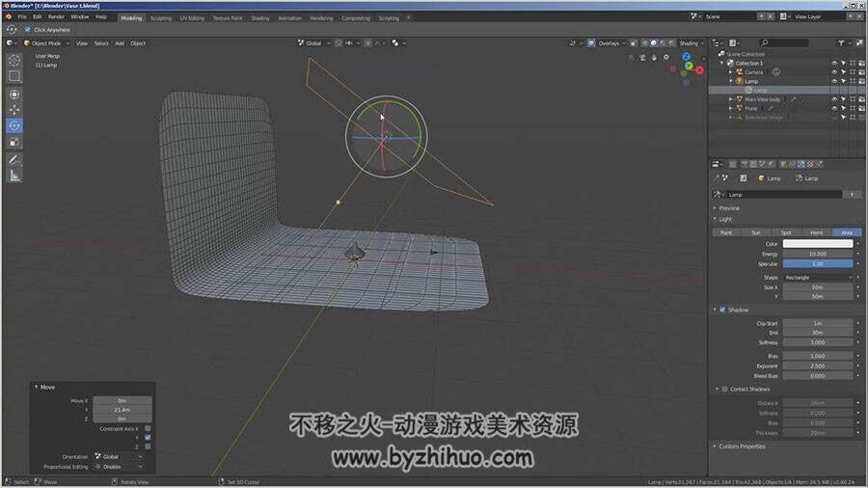Image resolution: width=868 pixels, height=488 pixels.
Task: Toggle the Contact Shadows checkbox
Action: (724, 389)
